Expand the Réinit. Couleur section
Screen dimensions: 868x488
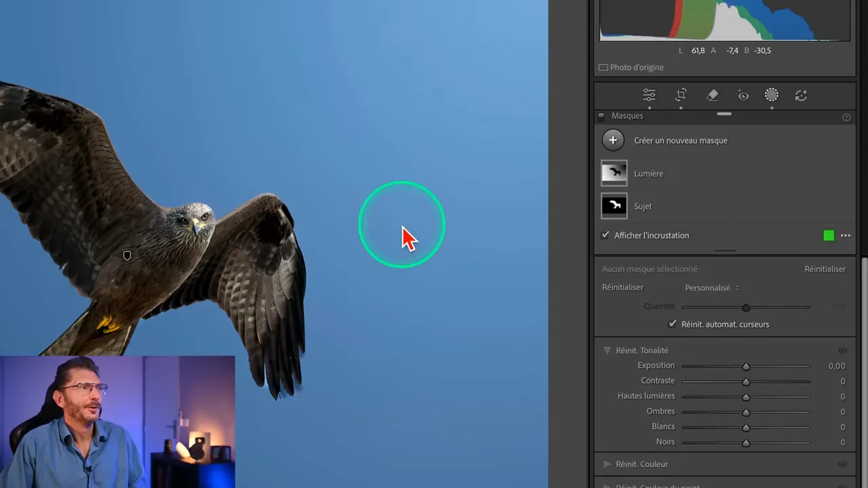607,464
